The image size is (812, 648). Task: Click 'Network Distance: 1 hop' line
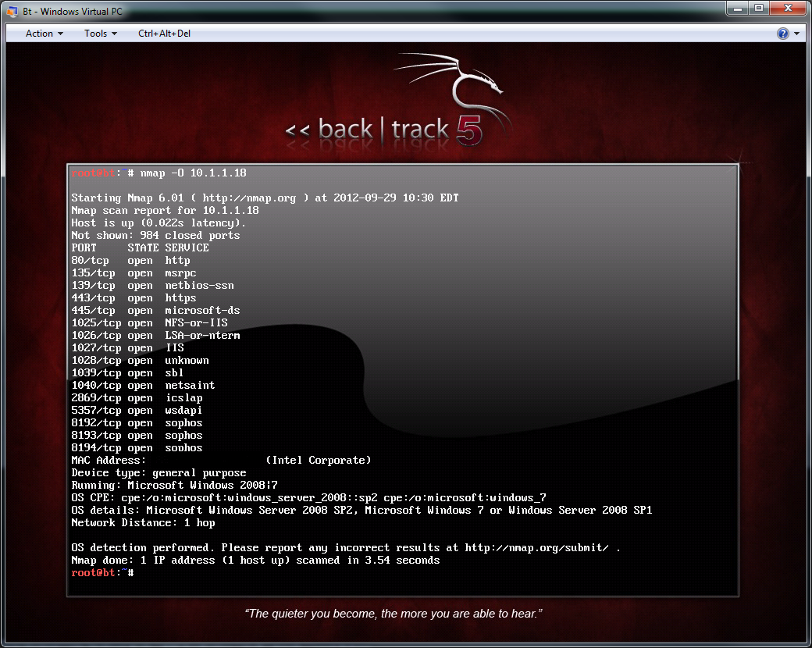click(x=143, y=522)
